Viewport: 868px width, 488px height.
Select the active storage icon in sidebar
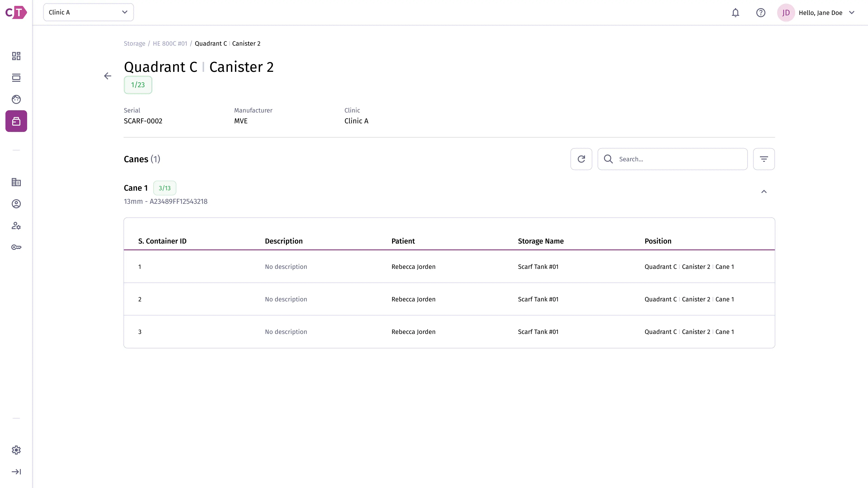pyautogui.click(x=16, y=121)
